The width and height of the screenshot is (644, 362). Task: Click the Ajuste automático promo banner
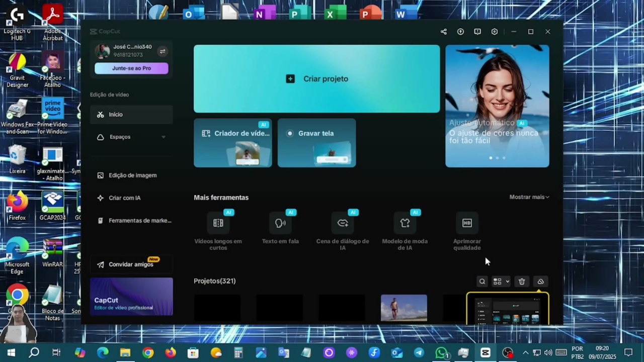(497, 106)
